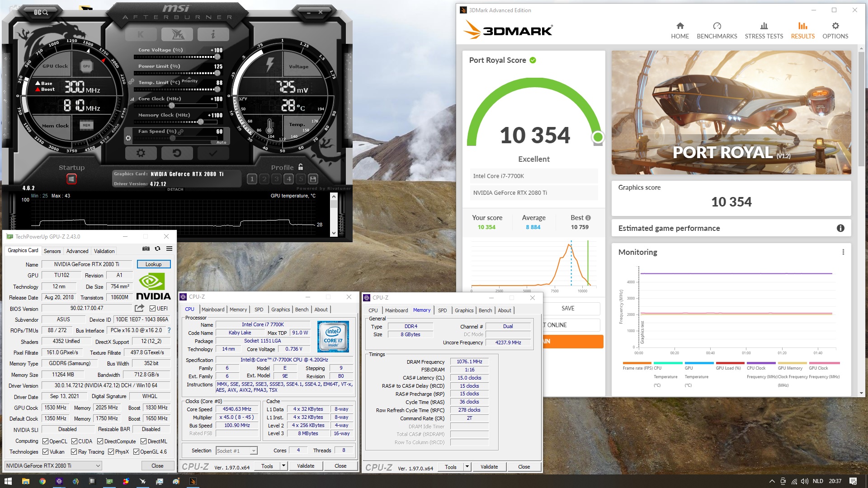Open the OC Scanner in MSI Afterburner

pos(41,12)
